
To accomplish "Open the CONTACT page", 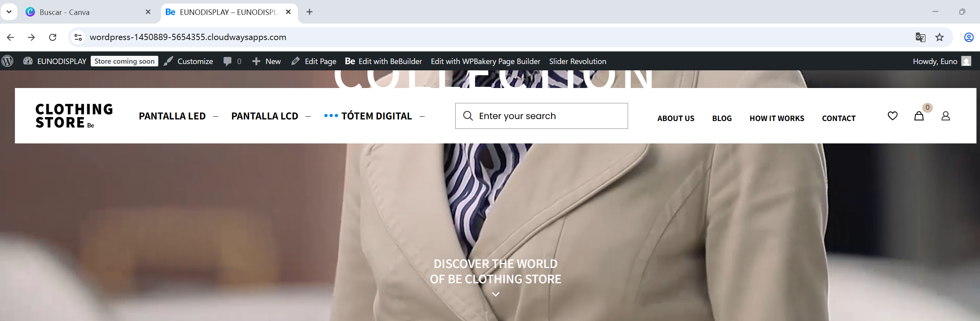I will 839,118.
